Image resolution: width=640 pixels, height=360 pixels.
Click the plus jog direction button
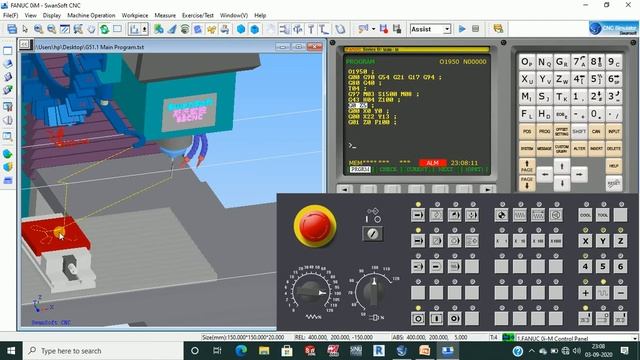585,293
